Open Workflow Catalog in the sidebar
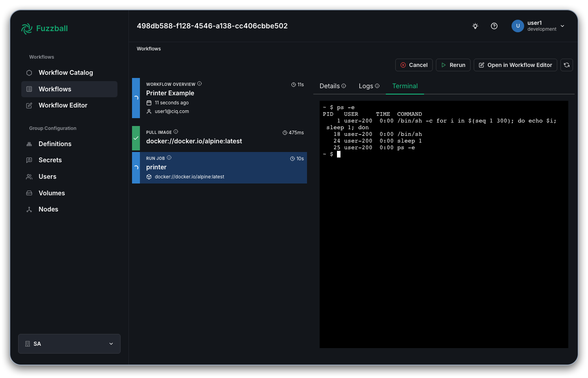588x378 pixels. pos(69,72)
